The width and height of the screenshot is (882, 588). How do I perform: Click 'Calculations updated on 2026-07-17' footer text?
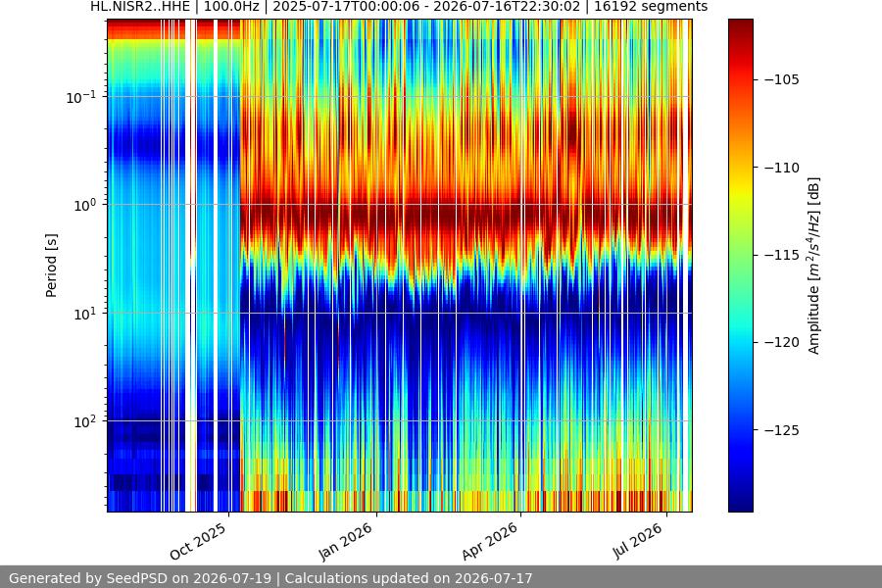(409, 578)
